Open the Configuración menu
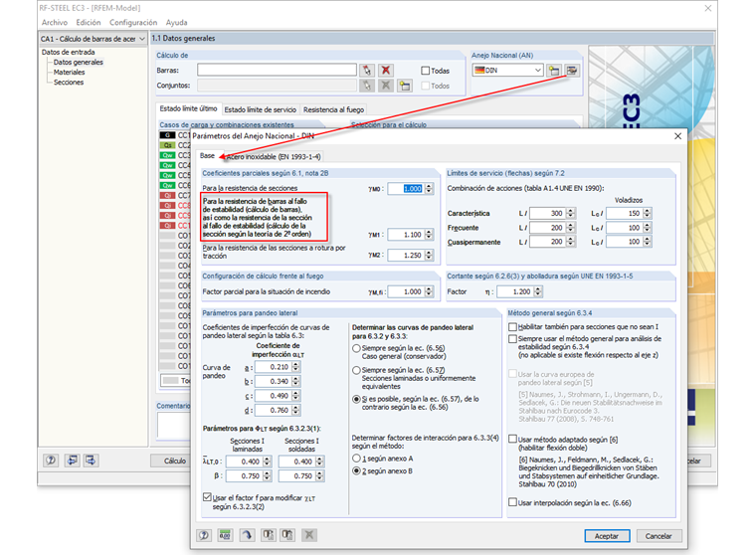The width and height of the screenshot is (756, 555). pos(133,23)
